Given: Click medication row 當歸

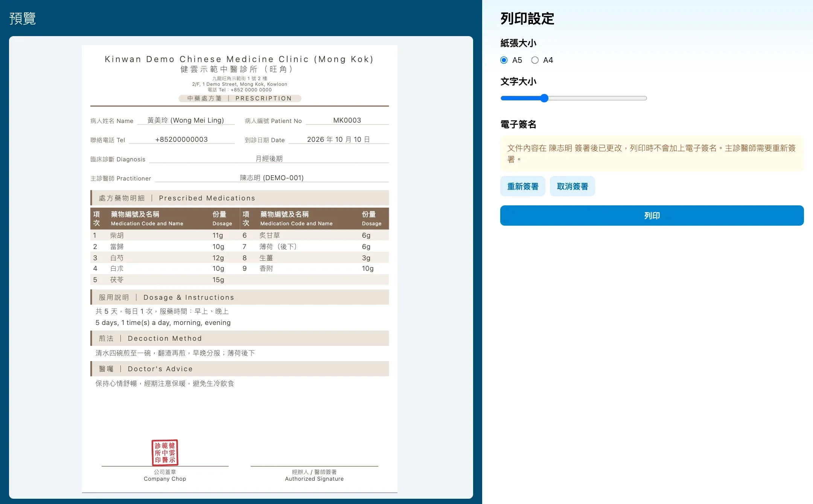Looking at the screenshot, I should coord(165,246).
